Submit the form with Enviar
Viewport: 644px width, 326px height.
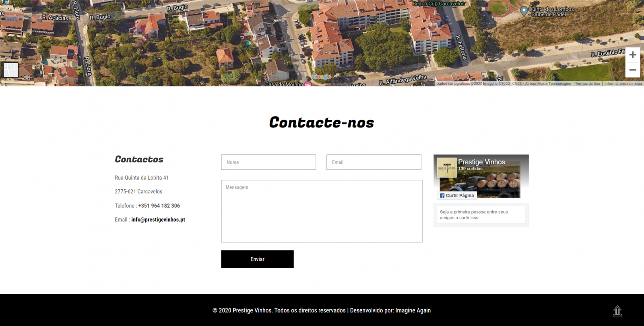point(257,259)
